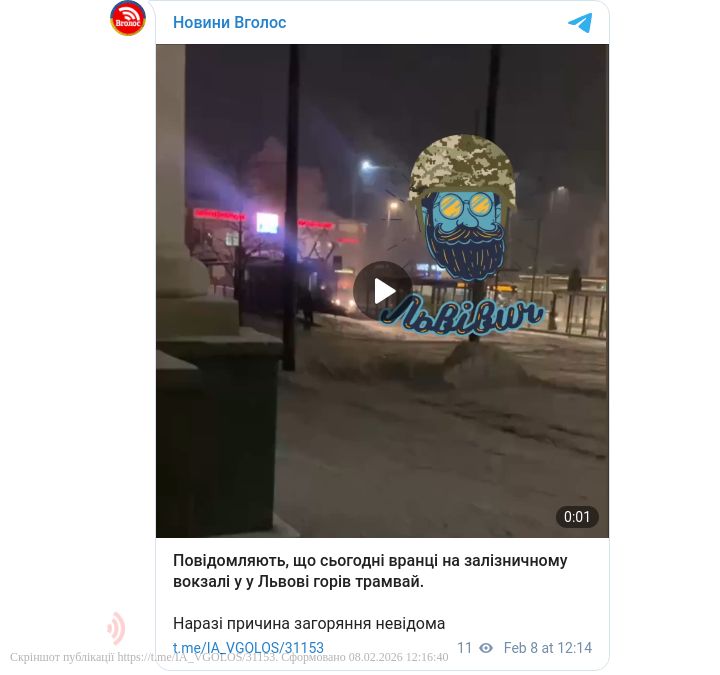This screenshot has height=675, width=720.
Task: Select the bold headline about the tram
Action: pos(370,571)
